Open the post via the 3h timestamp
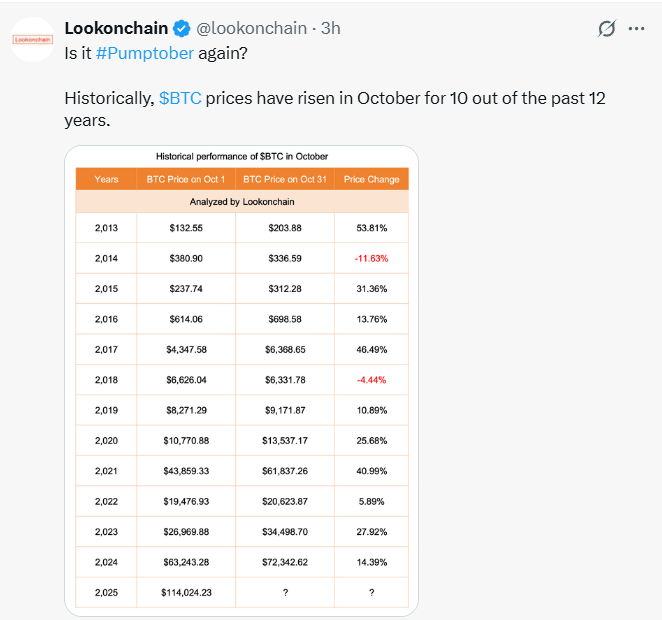 click(x=330, y=28)
